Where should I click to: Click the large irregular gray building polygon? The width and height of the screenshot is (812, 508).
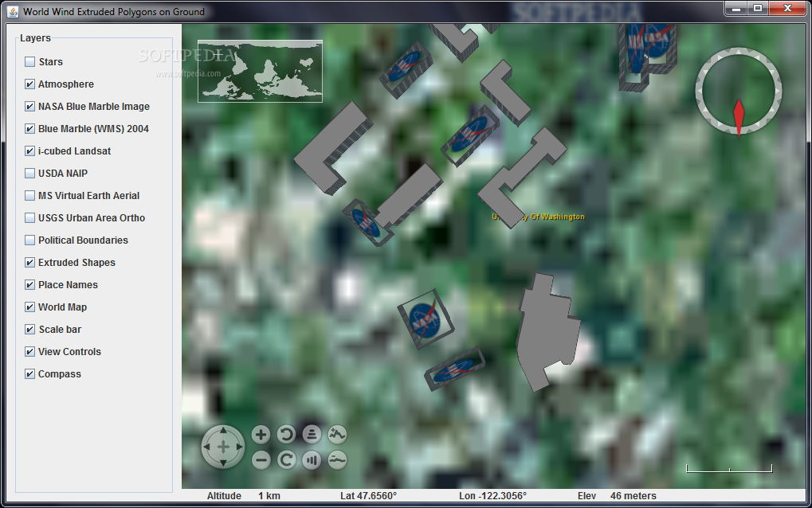pyautogui.click(x=548, y=331)
